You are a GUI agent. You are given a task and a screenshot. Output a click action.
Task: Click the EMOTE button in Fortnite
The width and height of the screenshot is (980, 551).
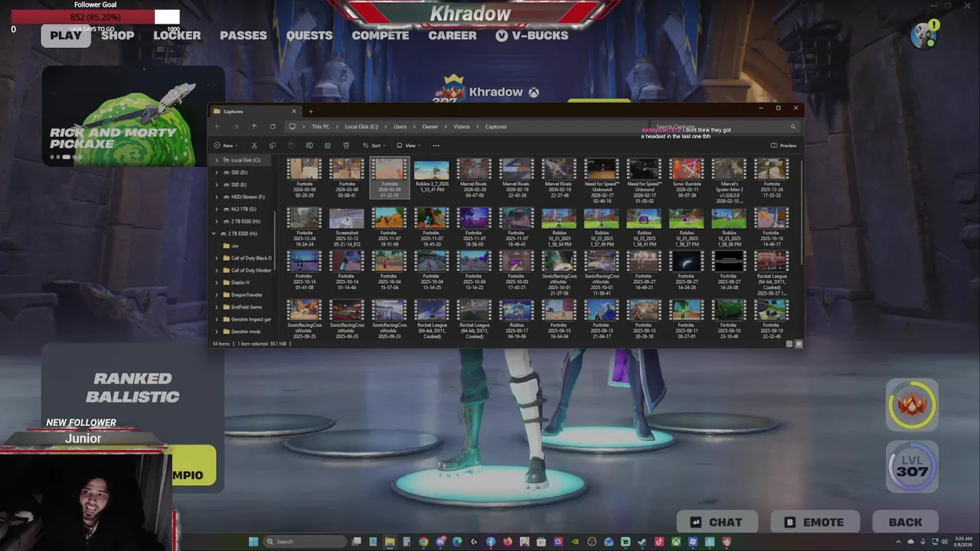tap(815, 523)
